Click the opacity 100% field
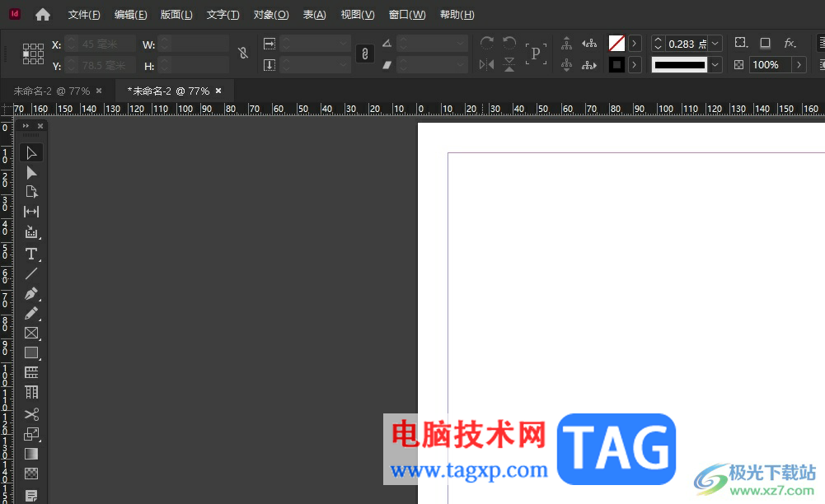Image resolution: width=825 pixels, height=504 pixels. 771,64
